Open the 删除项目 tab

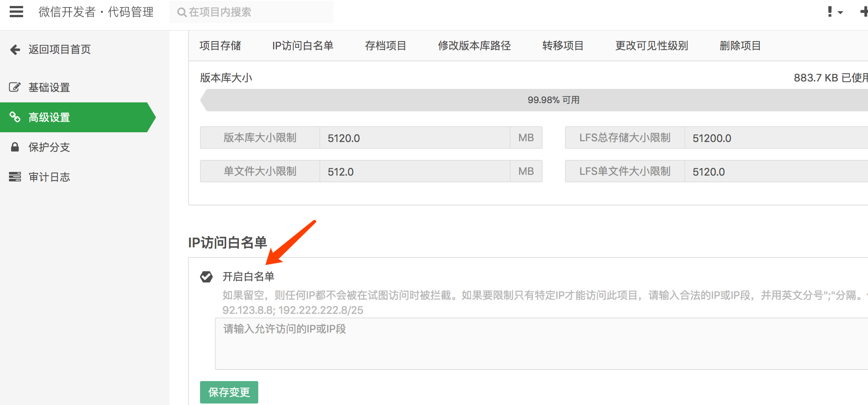pos(740,46)
